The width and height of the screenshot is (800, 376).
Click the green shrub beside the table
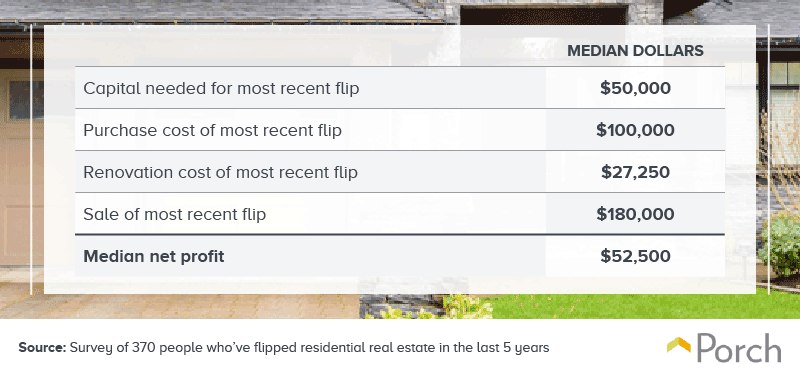(780, 244)
